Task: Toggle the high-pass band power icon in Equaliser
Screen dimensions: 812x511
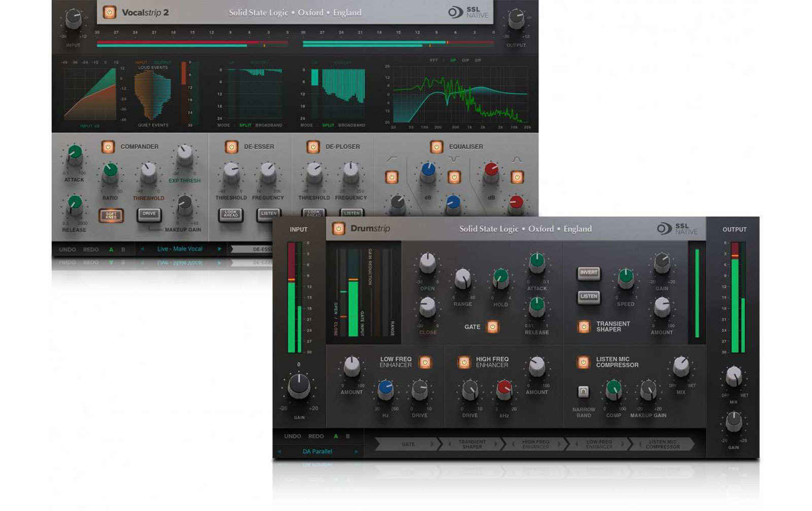Action: tap(392, 177)
